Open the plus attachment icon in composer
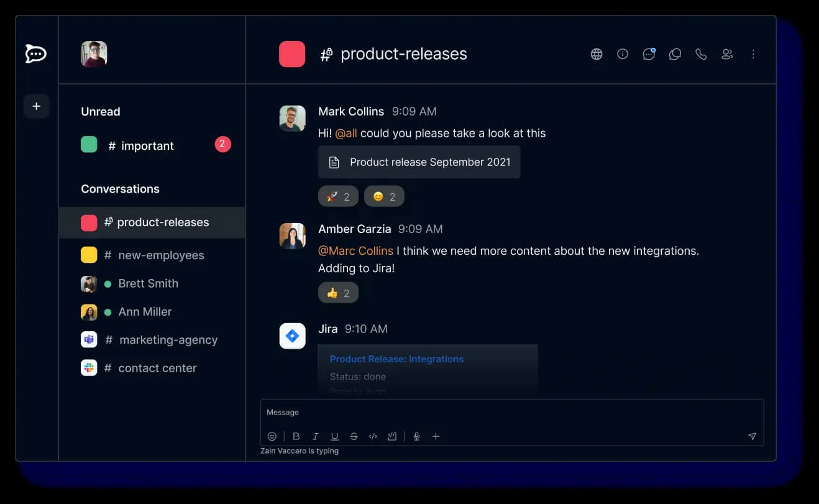This screenshot has height=504, width=819. [436, 436]
